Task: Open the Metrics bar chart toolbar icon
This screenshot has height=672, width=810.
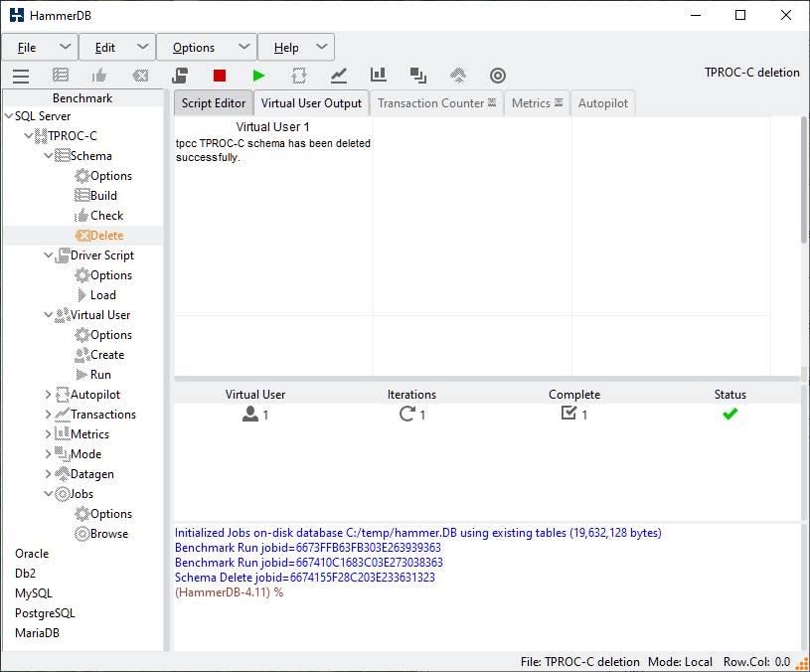Action: (x=378, y=75)
